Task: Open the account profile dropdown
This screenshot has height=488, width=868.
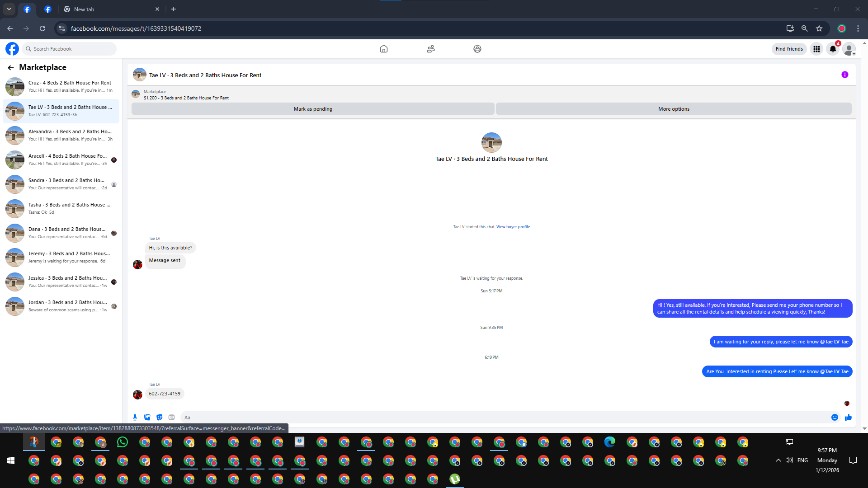Action: coord(849,49)
